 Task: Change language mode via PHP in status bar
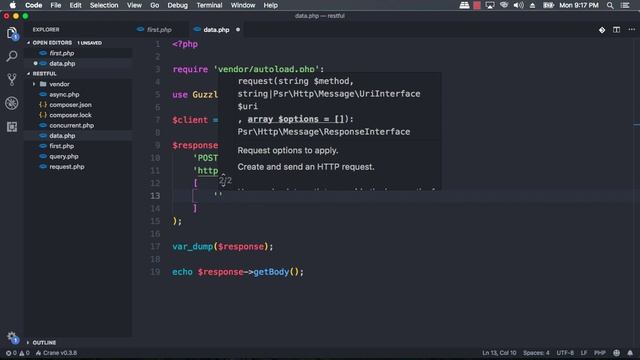click(600, 353)
